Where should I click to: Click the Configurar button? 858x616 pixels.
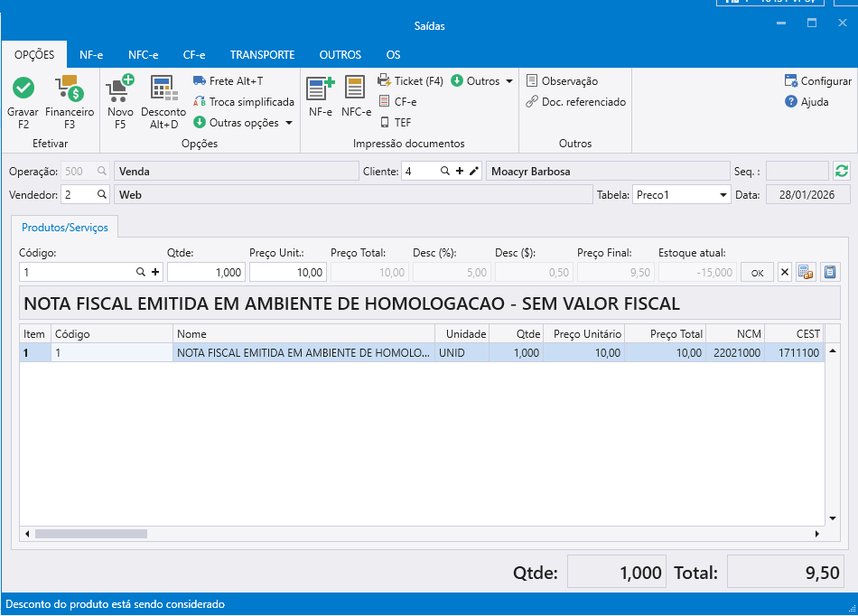817,81
